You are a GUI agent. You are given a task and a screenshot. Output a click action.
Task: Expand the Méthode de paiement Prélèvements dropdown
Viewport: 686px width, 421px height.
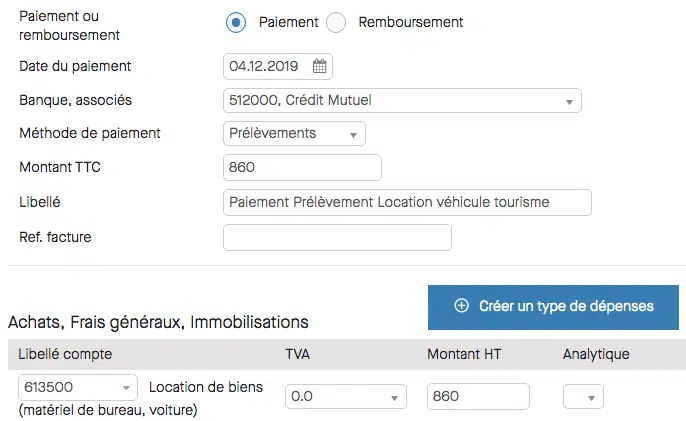pyautogui.click(x=294, y=133)
